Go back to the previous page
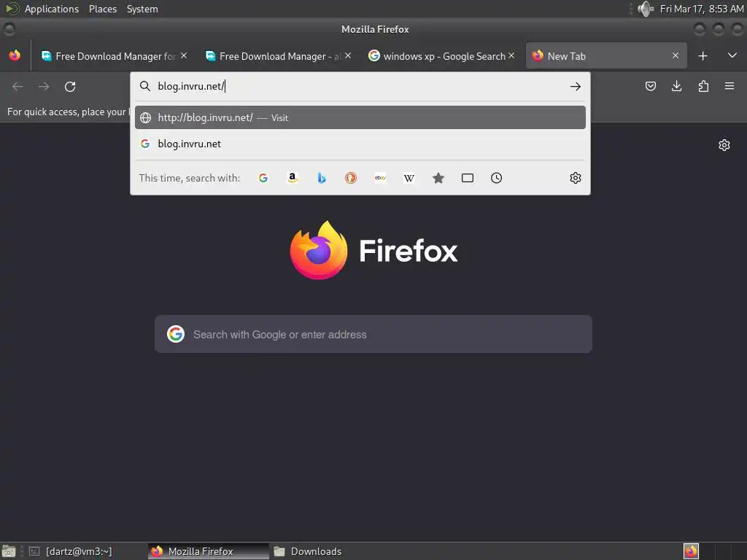 (18, 87)
